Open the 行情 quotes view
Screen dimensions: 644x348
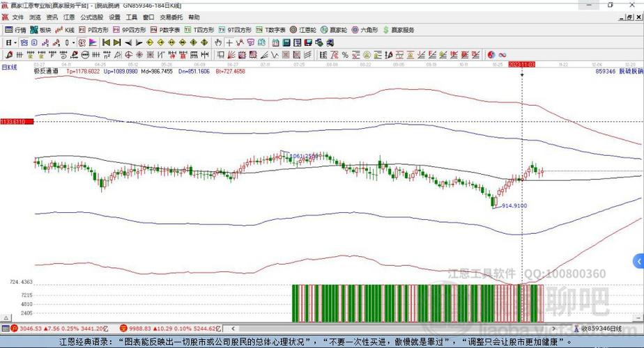[15, 30]
